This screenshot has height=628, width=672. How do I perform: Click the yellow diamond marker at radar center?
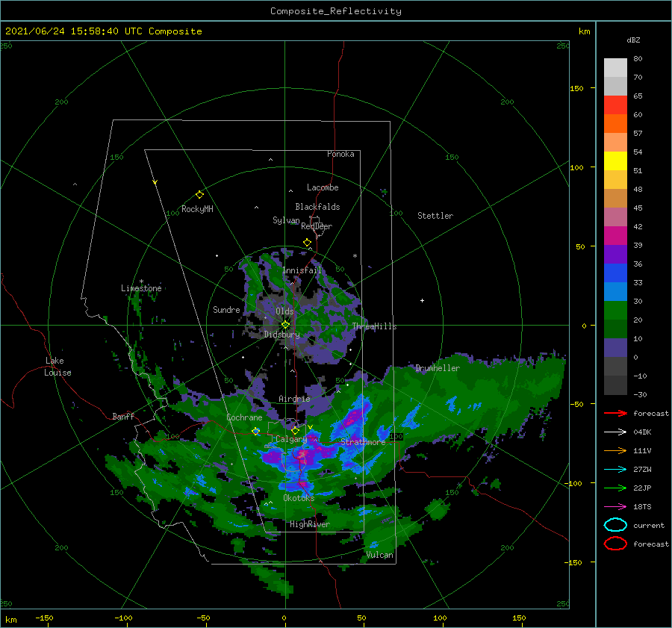point(285,325)
